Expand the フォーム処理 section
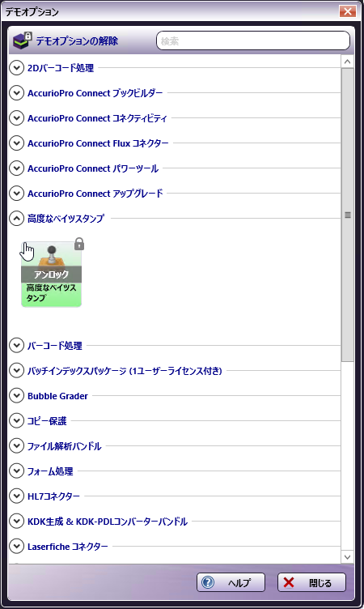 16,471
